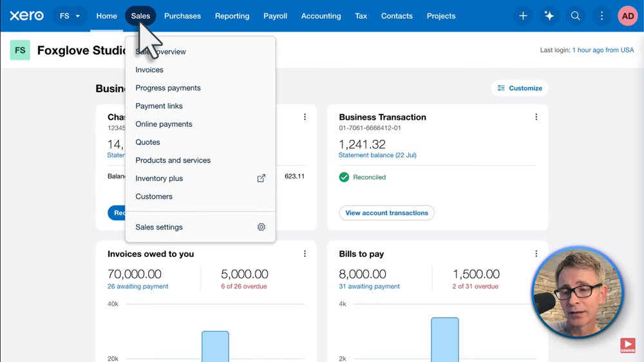644x362 pixels.
Task: Open the AI sparkle assistant icon
Action: pos(549,16)
